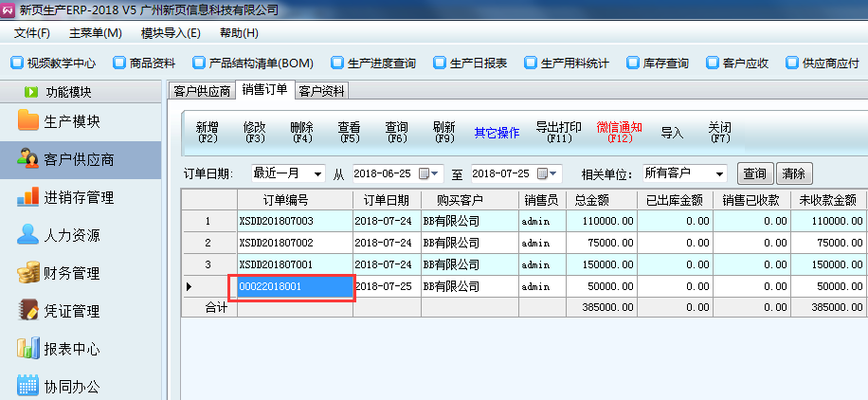The width and height of the screenshot is (868, 400).
Task: Open 协同办公 calendar icon
Action: pos(27,387)
